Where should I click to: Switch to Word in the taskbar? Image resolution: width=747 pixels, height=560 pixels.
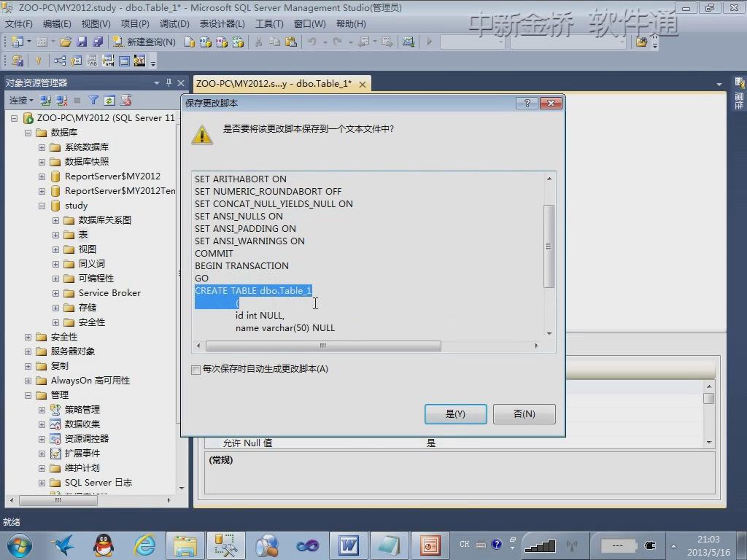[x=348, y=545]
